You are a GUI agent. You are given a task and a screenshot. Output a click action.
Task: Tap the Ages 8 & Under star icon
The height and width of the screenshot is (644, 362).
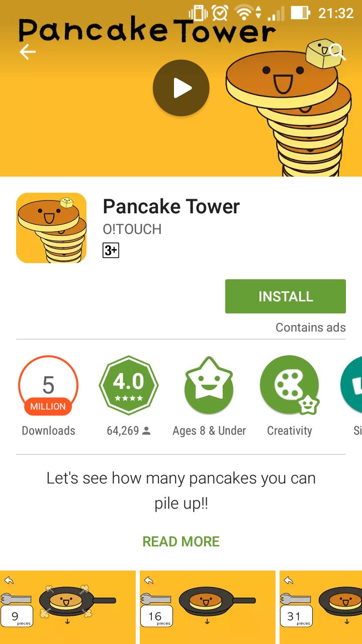pyautogui.click(x=209, y=385)
